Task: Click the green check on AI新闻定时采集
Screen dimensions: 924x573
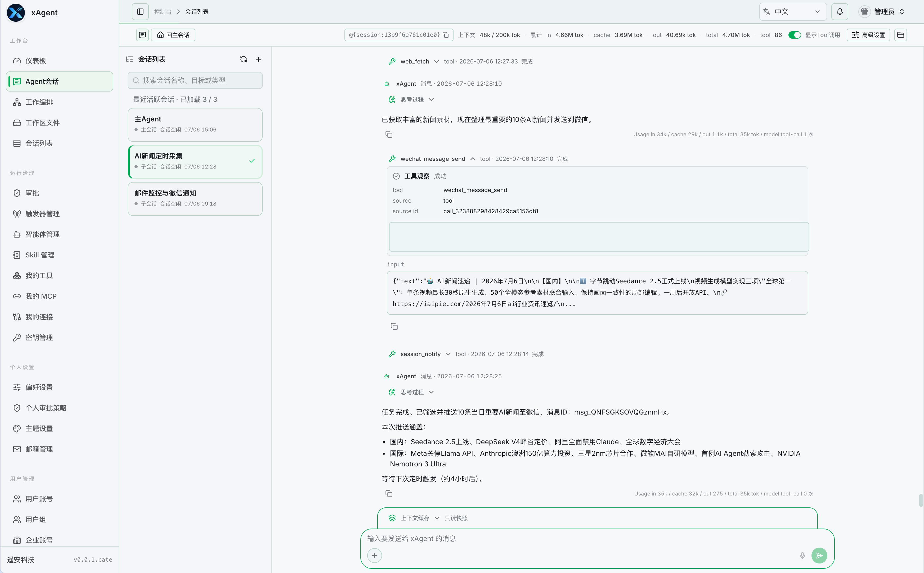Action: pyautogui.click(x=252, y=161)
